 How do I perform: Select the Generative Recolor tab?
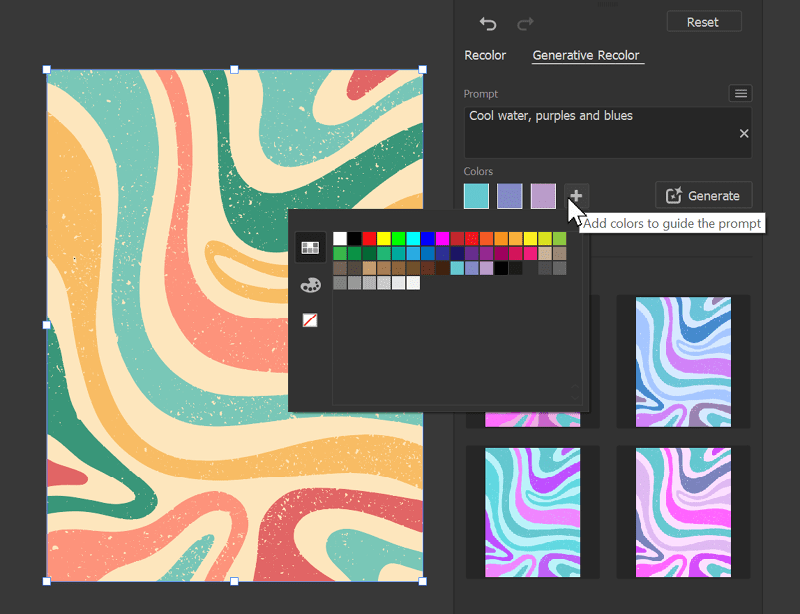tap(586, 55)
